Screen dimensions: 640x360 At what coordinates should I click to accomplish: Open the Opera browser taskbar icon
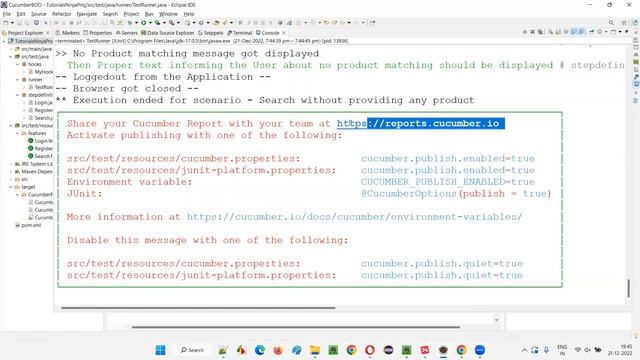[x=370, y=350]
